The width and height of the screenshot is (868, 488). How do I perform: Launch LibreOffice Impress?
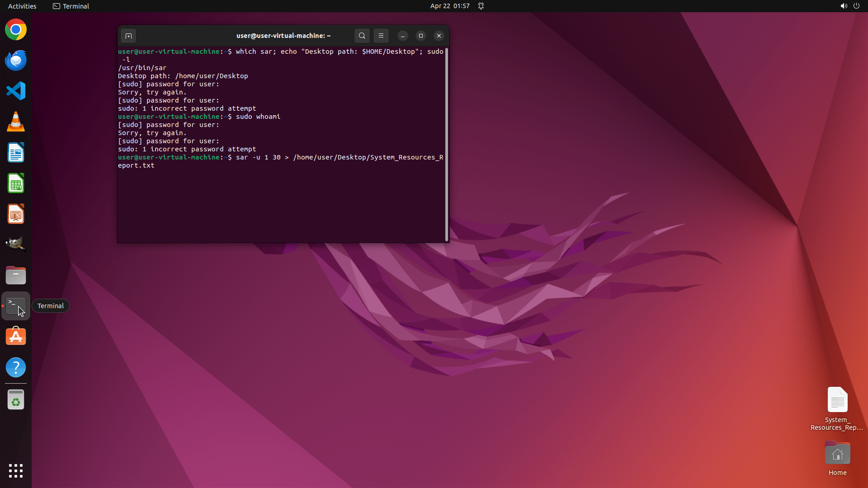[x=16, y=214]
